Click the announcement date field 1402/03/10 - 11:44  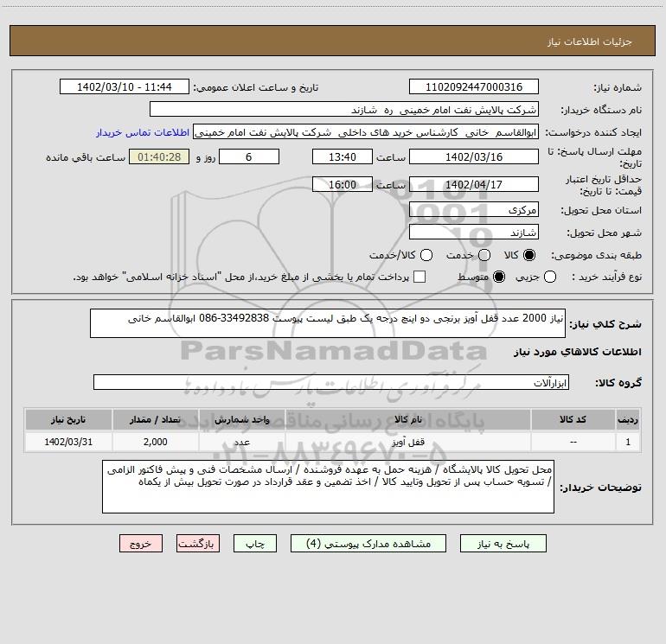[124, 86]
